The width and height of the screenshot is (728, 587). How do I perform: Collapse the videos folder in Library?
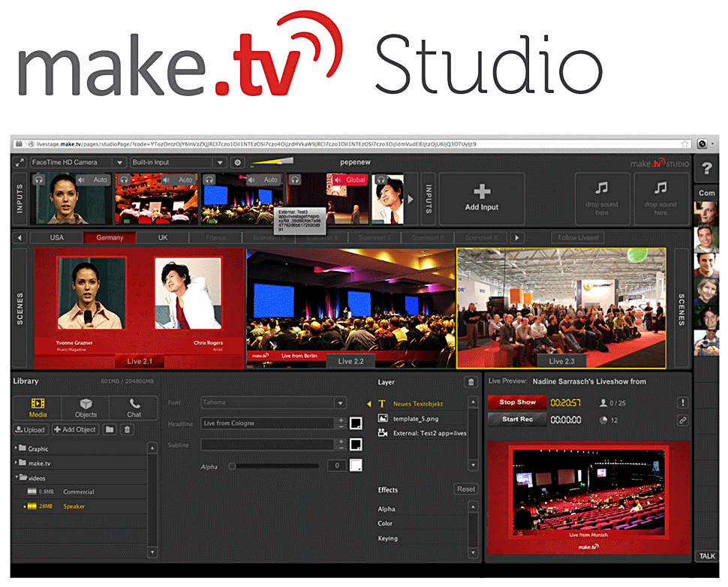[x=17, y=477]
